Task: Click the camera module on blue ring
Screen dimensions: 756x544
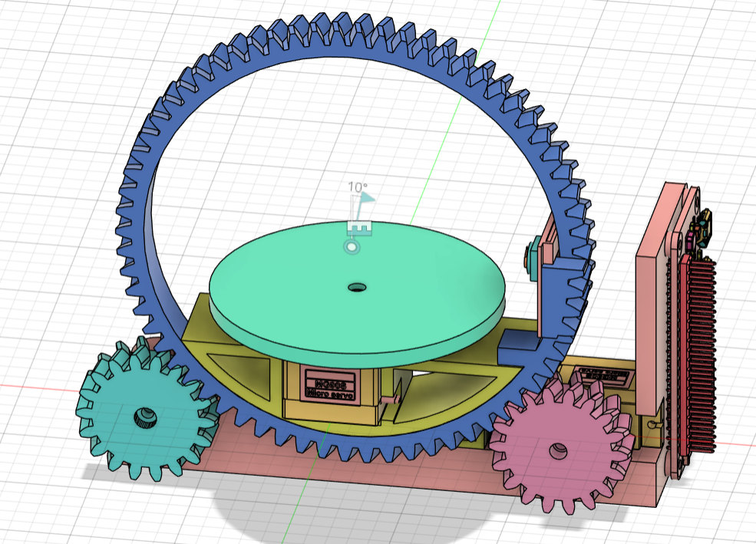Action: tap(530, 256)
